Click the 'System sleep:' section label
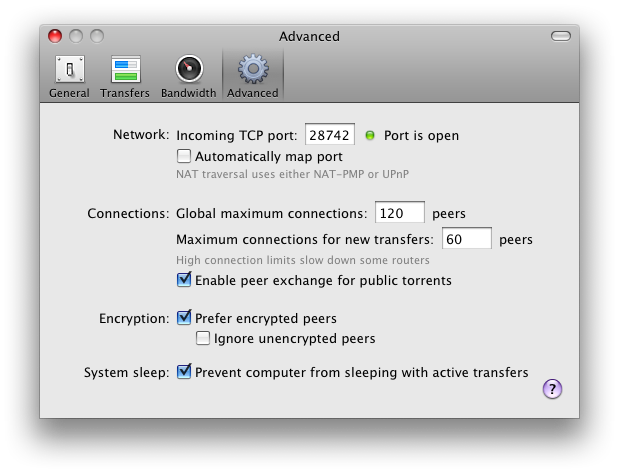619x473 pixels. [126, 373]
